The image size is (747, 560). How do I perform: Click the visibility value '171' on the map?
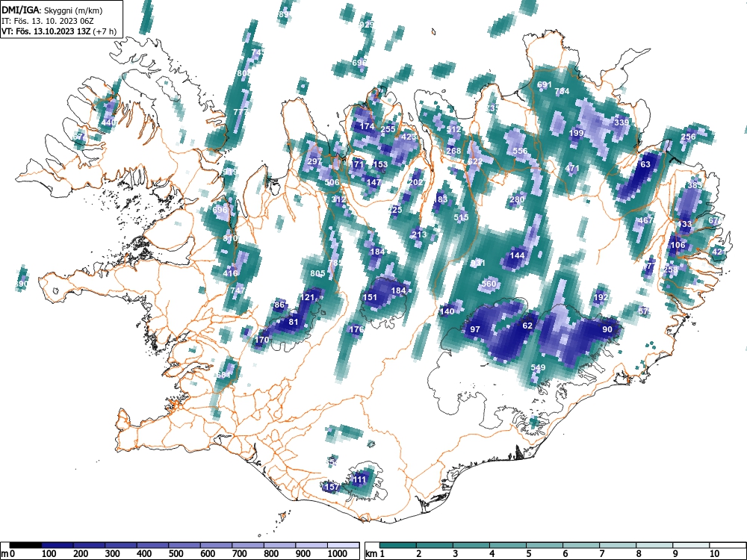coord(357,164)
